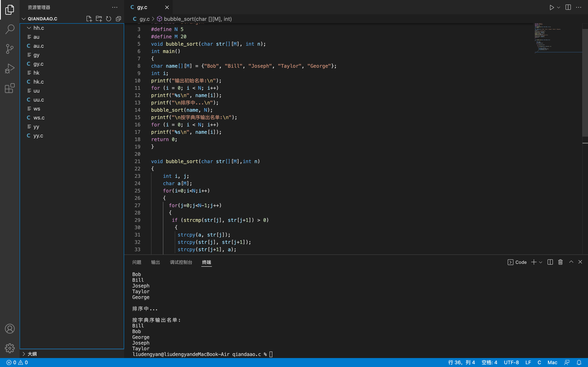Toggle notifications bell in status bar

(x=579, y=362)
